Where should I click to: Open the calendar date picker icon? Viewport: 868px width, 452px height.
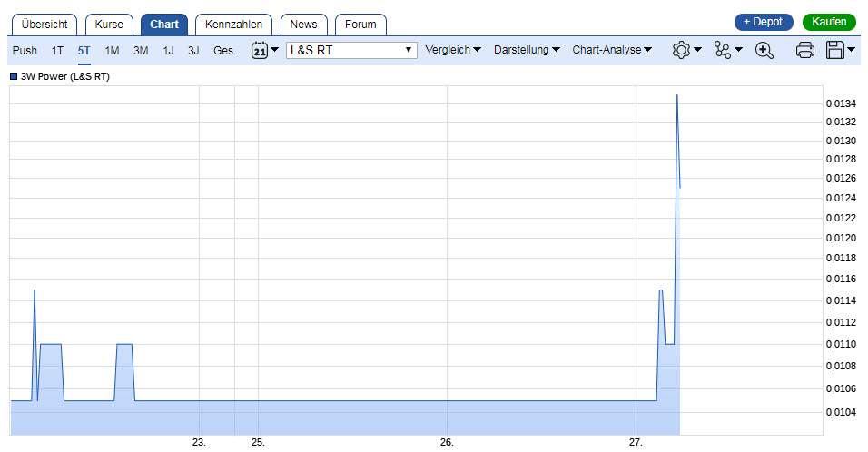click(x=259, y=51)
